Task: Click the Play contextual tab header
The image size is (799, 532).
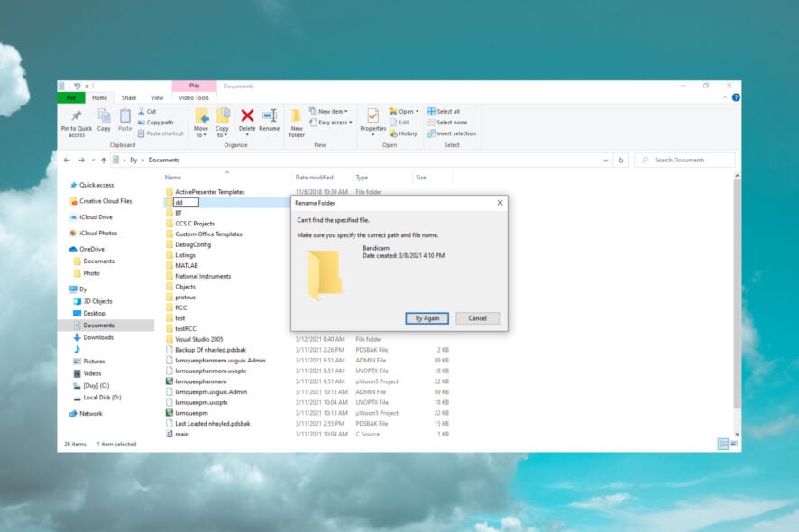Action: click(195, 86)
